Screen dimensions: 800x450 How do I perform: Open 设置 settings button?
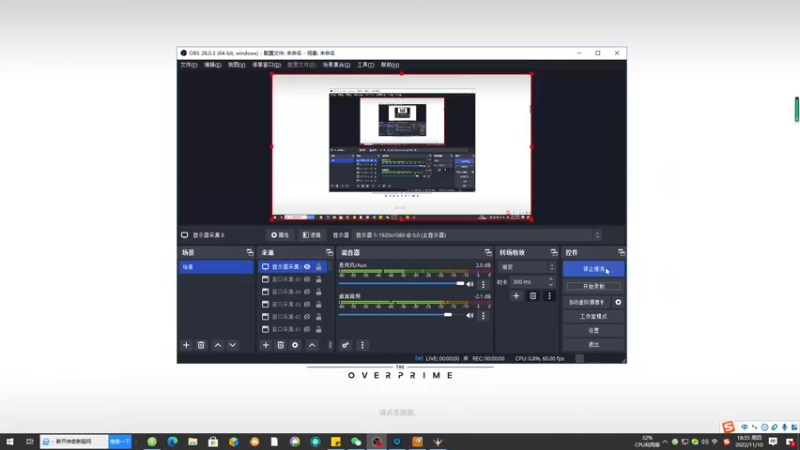coord(593,331)
